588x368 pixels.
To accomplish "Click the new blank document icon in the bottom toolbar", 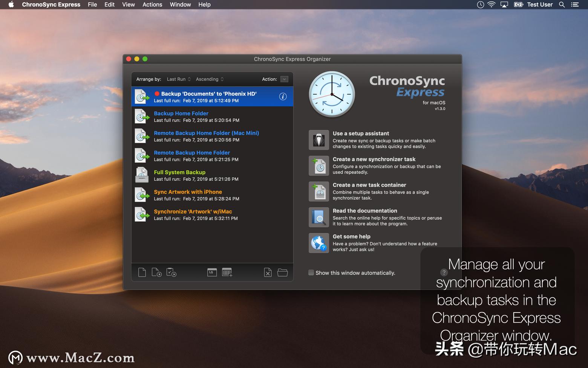I will (x=142, y=272).
